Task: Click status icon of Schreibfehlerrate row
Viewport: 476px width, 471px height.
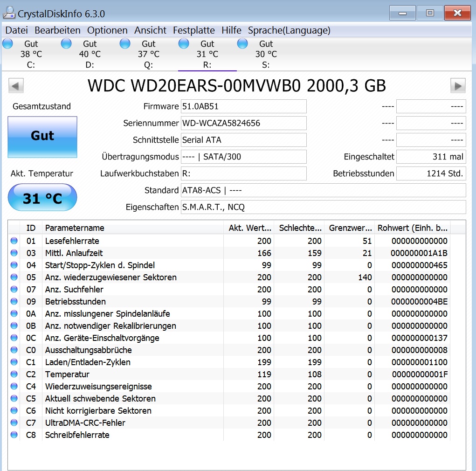Action: (14, 435)
